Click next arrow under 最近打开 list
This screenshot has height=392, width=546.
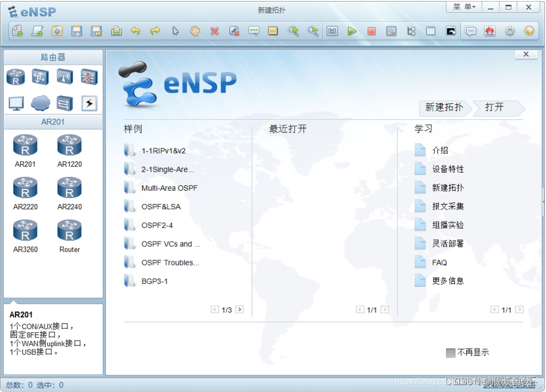tap(385, 309)
